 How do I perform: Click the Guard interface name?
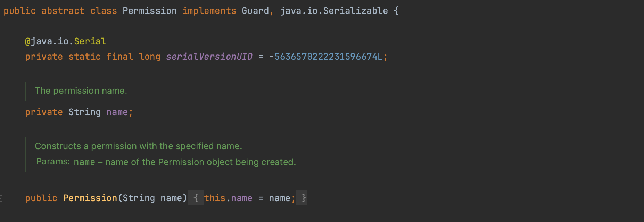tap(255, 11)
